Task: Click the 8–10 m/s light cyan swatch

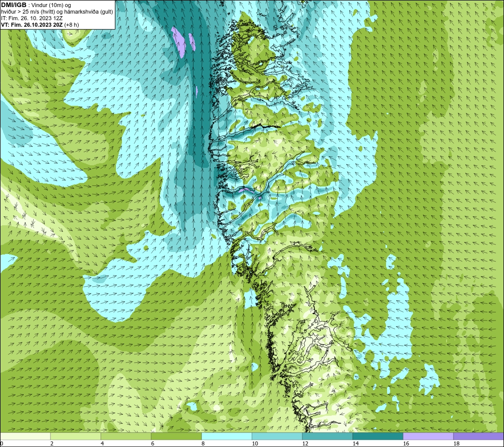Action: coord(227,436)
